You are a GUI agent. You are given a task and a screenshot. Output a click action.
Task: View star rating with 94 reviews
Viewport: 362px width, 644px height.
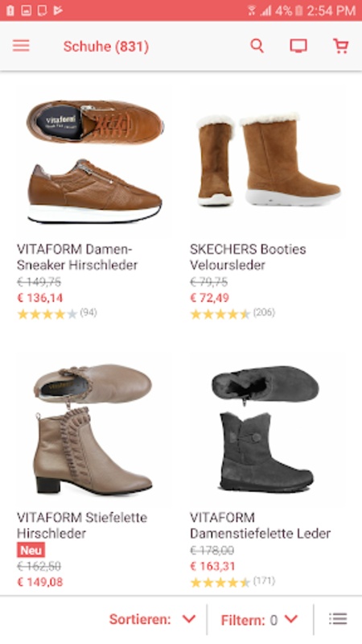click(x=57, y=314)
